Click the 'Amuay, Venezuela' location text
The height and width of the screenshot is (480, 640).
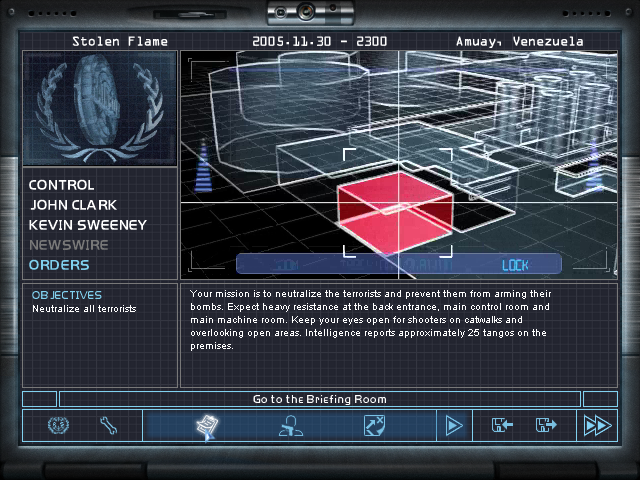(520, 41)
